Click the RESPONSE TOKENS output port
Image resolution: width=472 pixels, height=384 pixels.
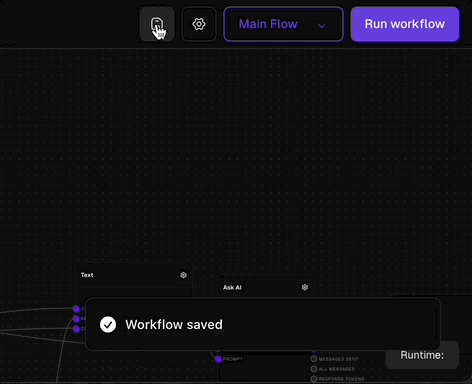click(314, 379)
